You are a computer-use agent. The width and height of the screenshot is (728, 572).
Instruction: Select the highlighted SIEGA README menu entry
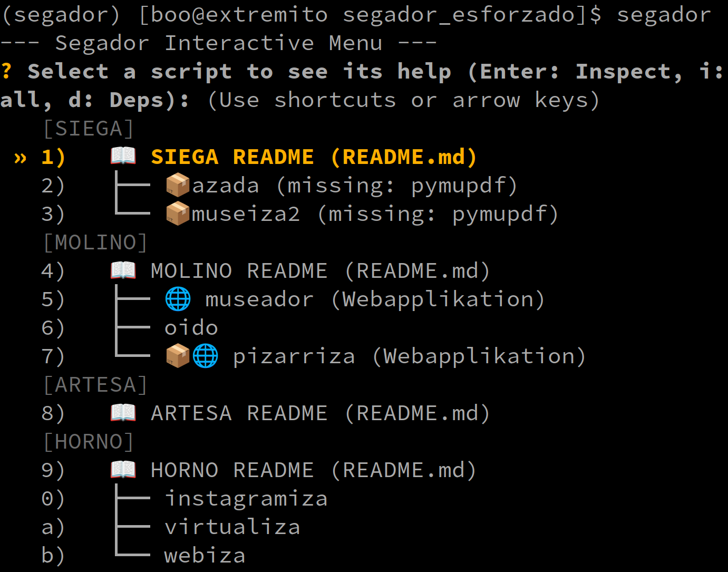click(x=314, y=157)
